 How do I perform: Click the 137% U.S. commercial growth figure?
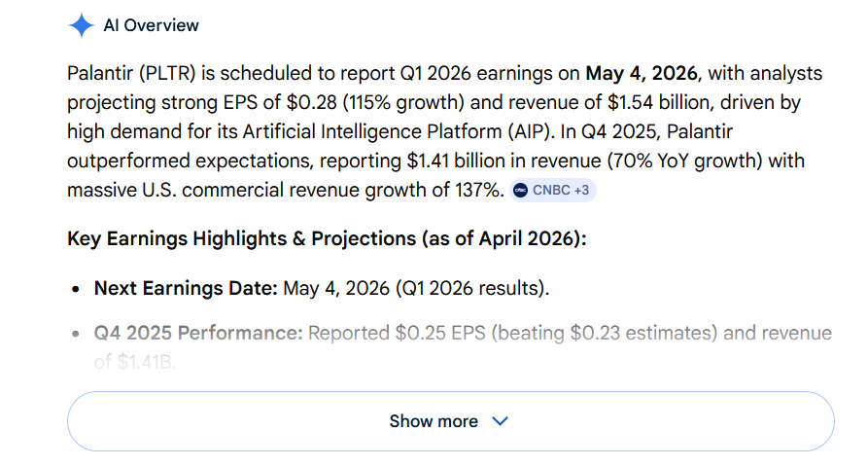click(x=479, y=190)
